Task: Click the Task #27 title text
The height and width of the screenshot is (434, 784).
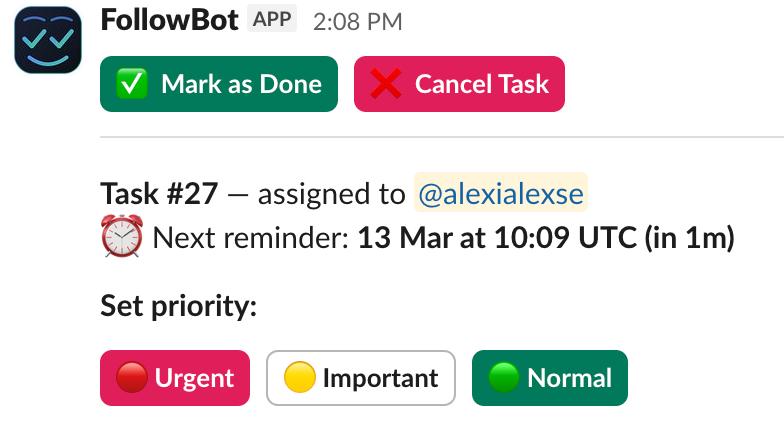Action: (159, 193)
